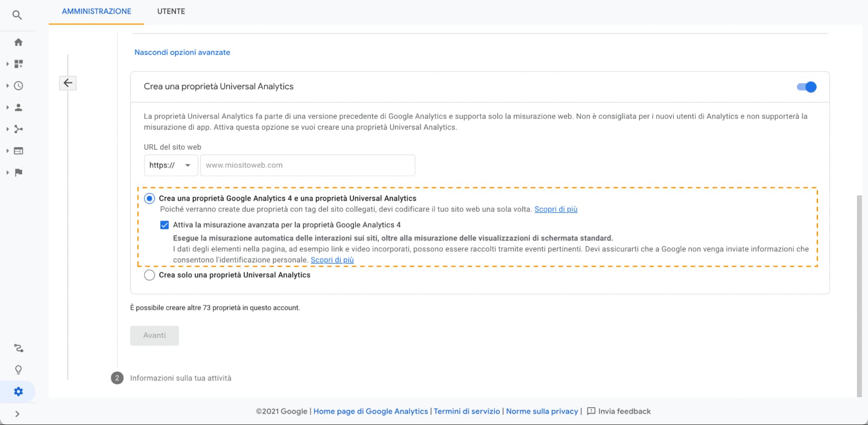Uncheck advanced measurement for Google Analytics 4
The width and height of the screenshot is (868, 425).
(165, 225)
